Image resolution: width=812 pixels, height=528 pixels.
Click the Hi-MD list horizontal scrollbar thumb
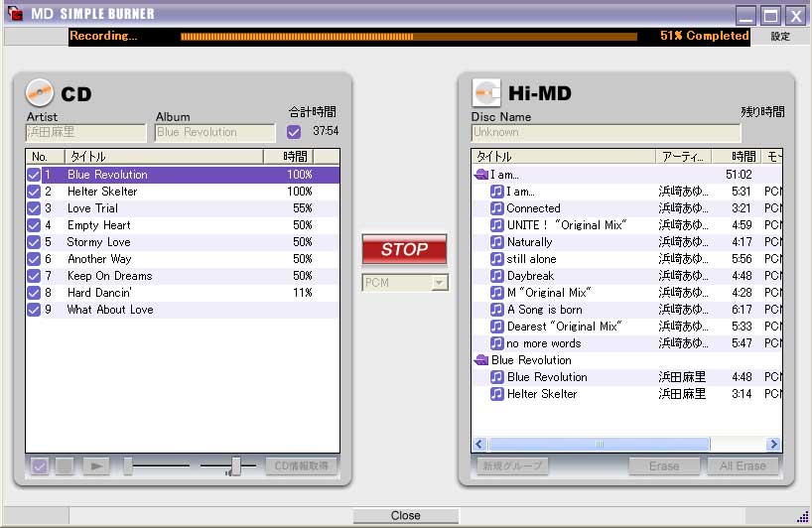coord(600,445)
